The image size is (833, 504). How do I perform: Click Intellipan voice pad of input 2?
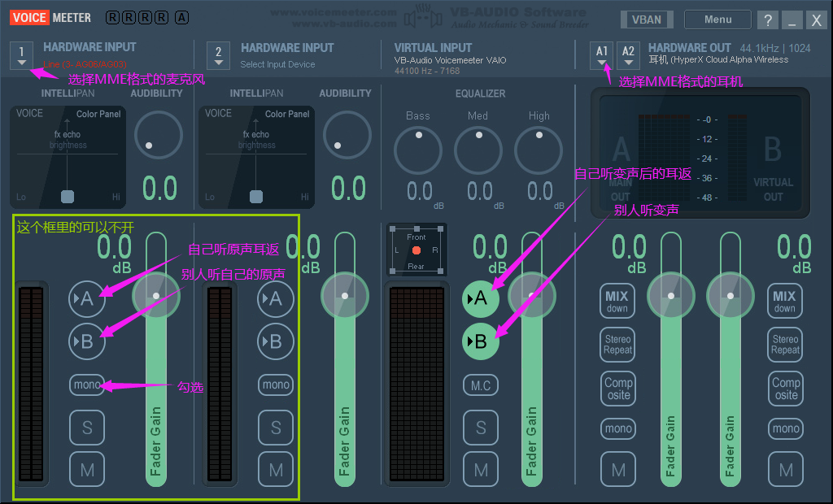coord(256,157)
